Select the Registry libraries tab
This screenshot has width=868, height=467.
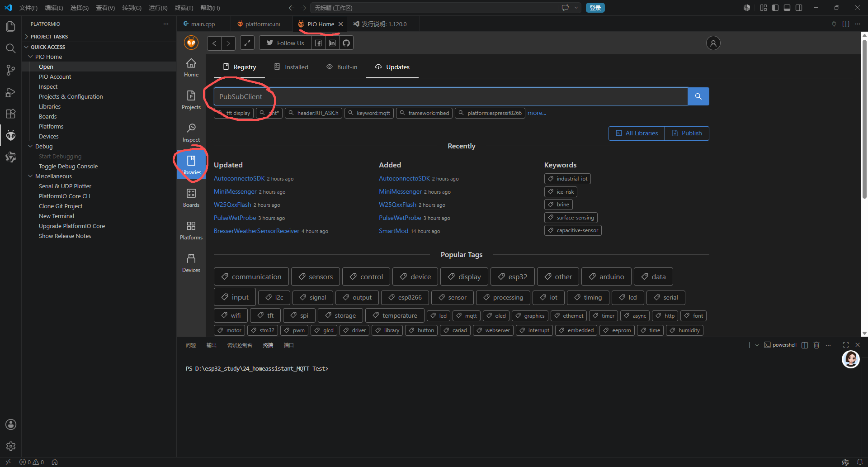pyautogui.click(x=240, y=67)
